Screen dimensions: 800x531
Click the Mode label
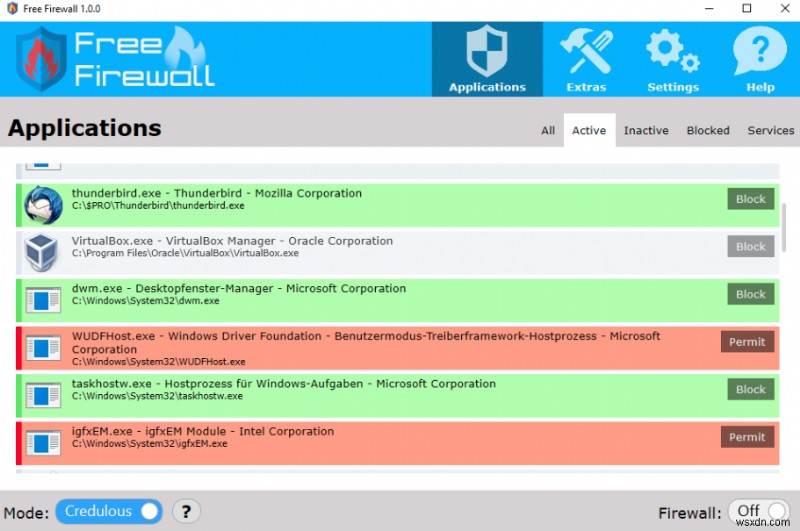[26, 512]
